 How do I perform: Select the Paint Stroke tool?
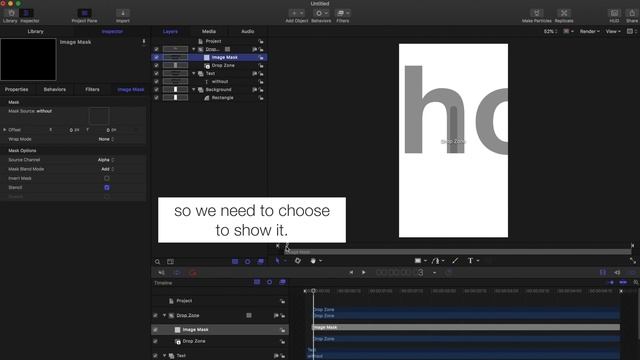pos(455,261)
